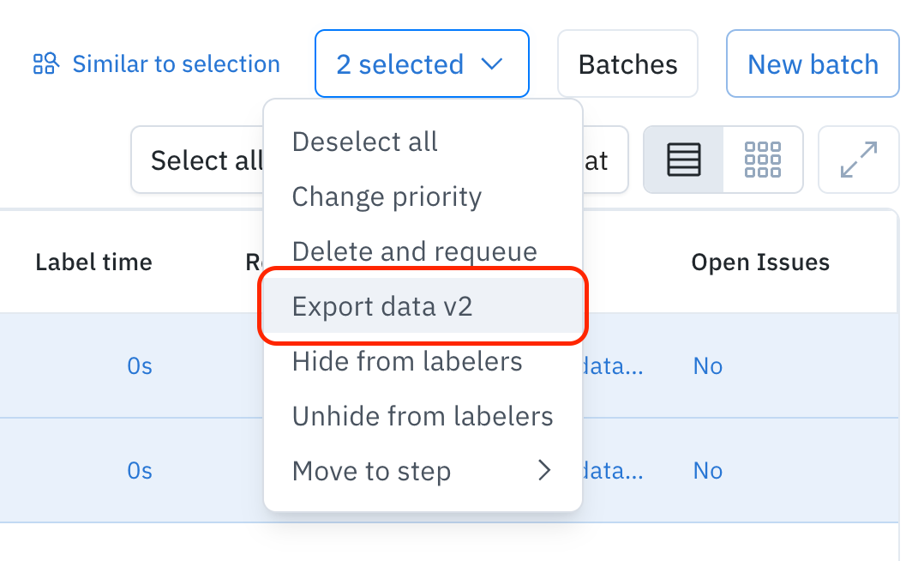Open the Batches button
Screen dimensions: 924x561
627,64
